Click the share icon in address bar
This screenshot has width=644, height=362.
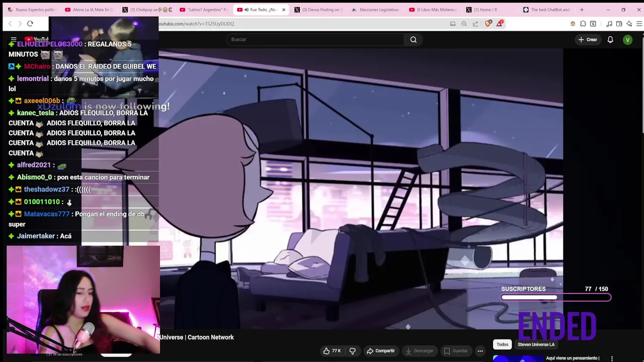point(475,24)
